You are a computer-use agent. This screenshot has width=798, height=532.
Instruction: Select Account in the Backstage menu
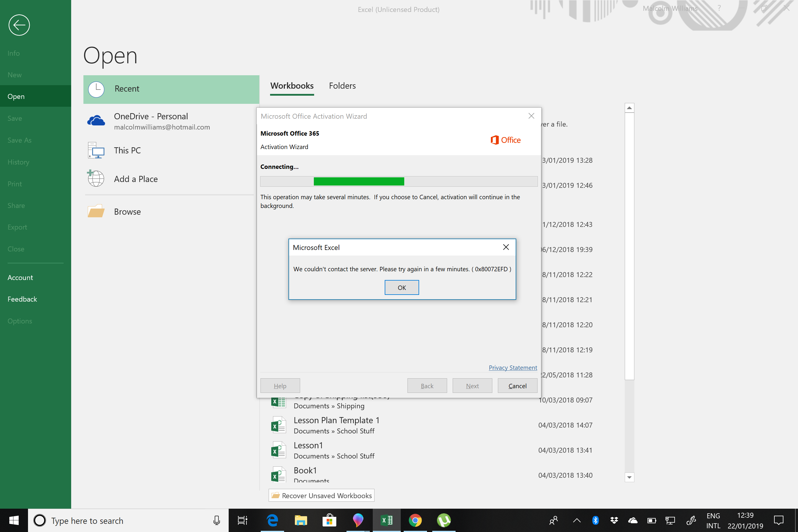tap(35, 278)
